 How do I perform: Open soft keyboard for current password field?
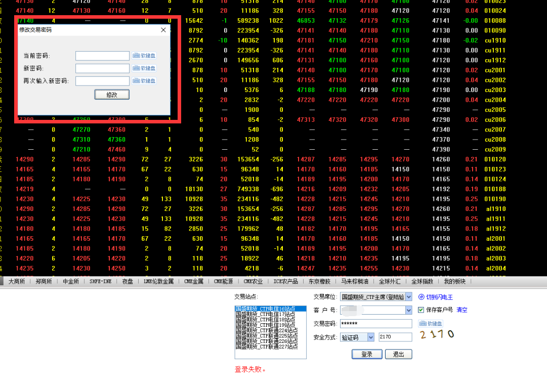click(144, 56)
